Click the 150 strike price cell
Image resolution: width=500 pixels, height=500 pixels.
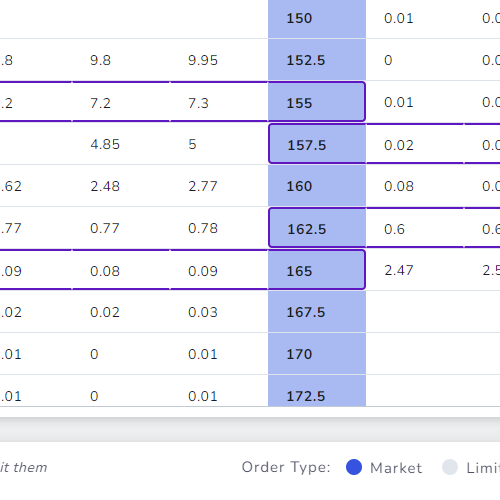(x=317, y=19)
